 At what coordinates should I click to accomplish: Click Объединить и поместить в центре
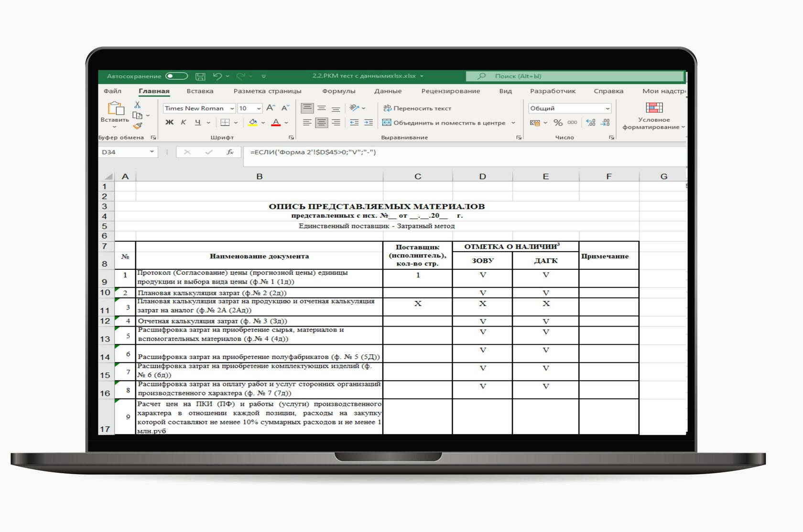click(x=444, y=123)
